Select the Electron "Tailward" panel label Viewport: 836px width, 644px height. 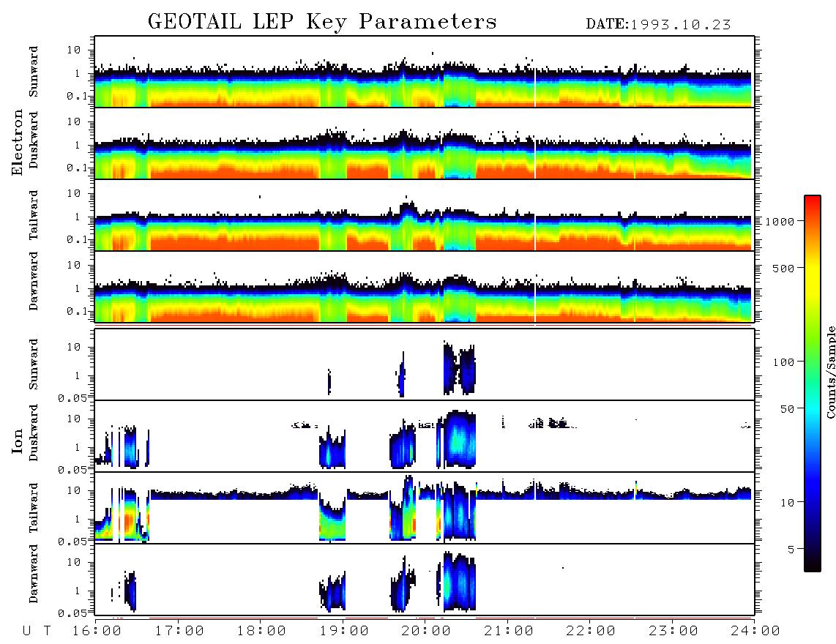pyautogui.click(x=34, y=215)
